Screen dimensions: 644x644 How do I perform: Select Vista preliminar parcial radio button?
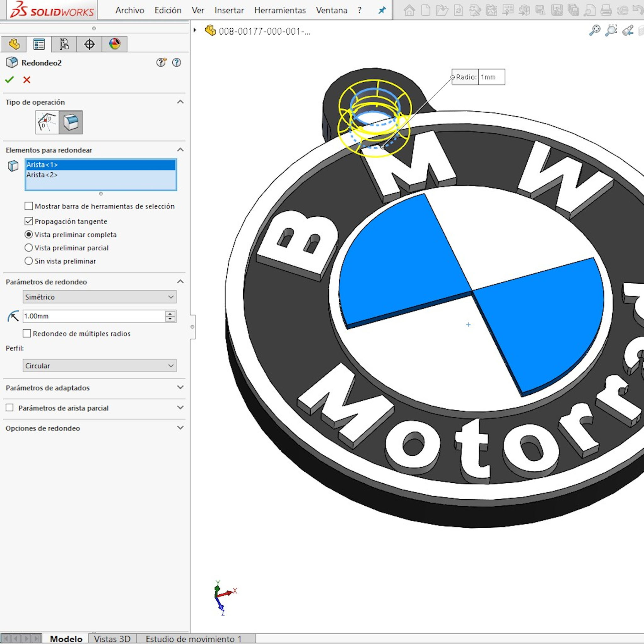pos(29,248)
